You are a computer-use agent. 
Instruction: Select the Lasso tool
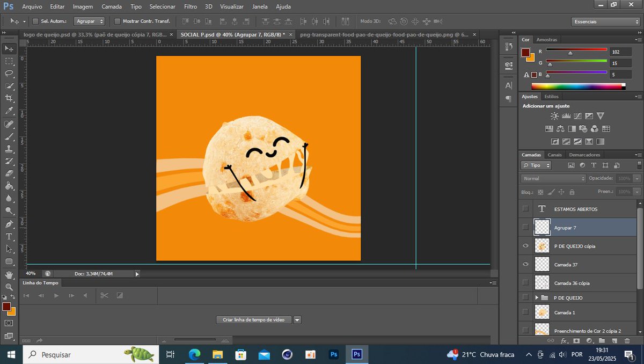point(9,73)
